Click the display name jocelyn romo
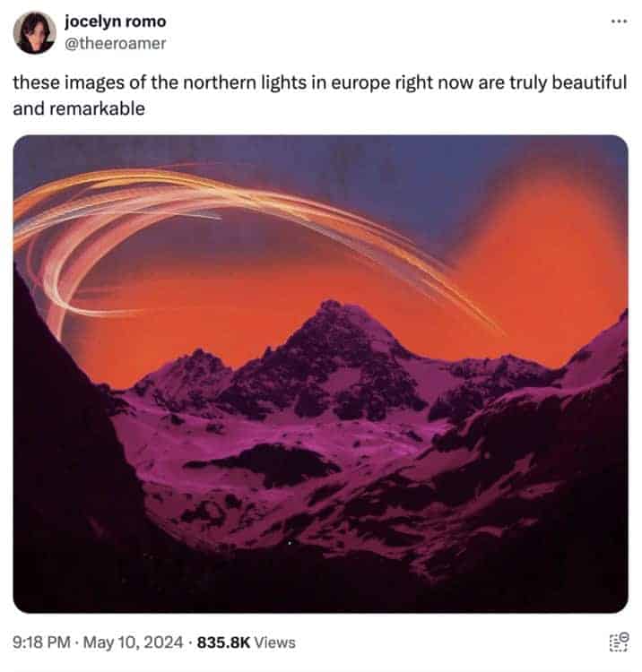This screenshot has width=642, height=672. coord(116,22)
